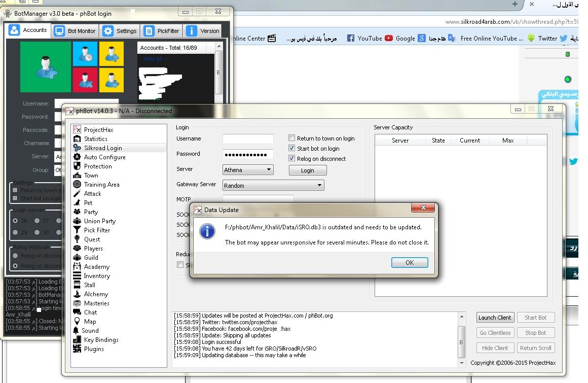
Task: Switch to PickFilter tab in BotManager
Action: point(162,31)
